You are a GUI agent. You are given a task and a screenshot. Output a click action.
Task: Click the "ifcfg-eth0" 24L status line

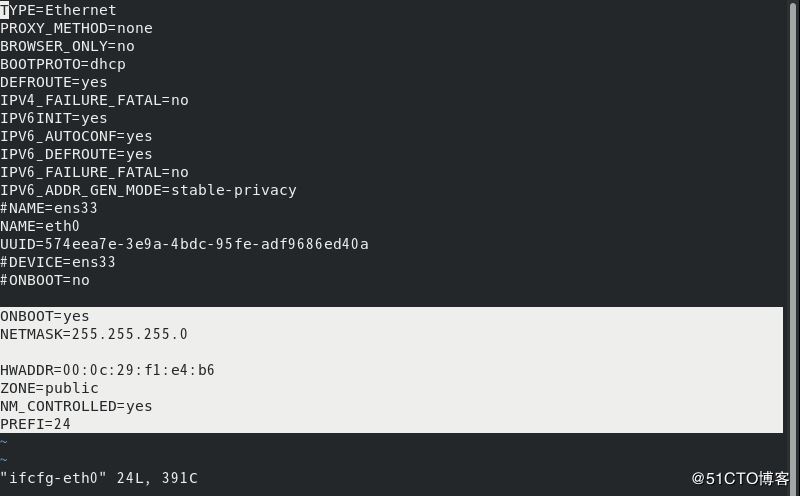click(x=99, y=478)
